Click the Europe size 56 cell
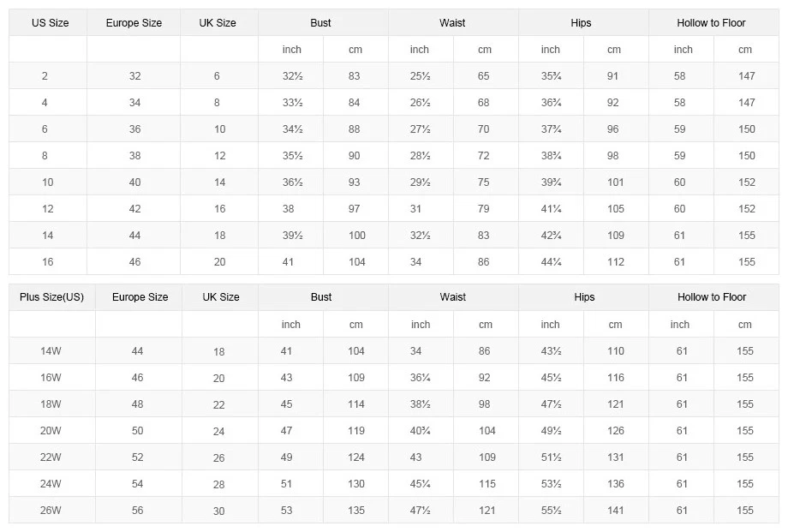 (x=138, y=511)
